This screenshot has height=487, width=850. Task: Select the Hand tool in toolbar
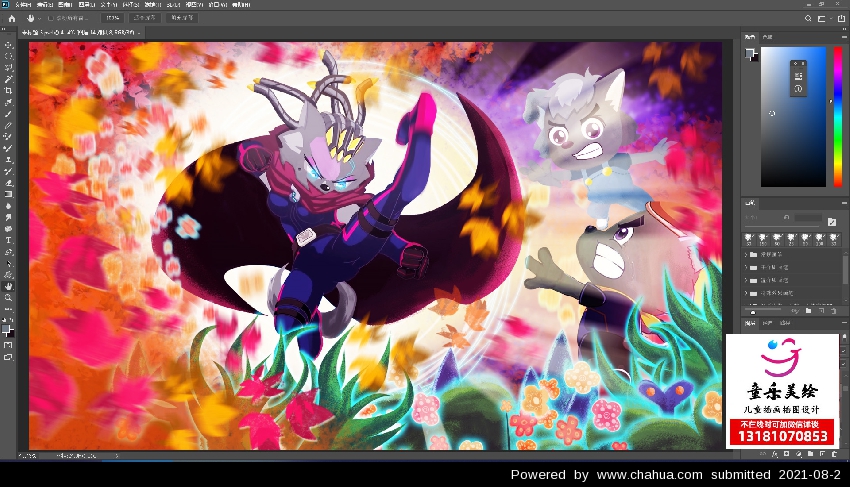[8, 286]
